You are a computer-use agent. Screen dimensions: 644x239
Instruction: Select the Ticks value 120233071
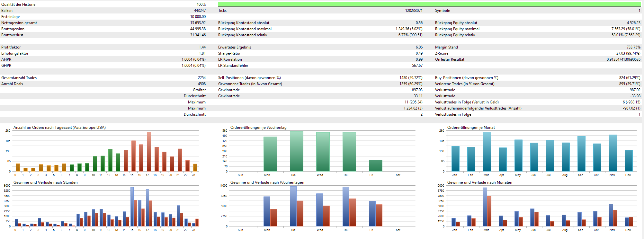point(414,11)
